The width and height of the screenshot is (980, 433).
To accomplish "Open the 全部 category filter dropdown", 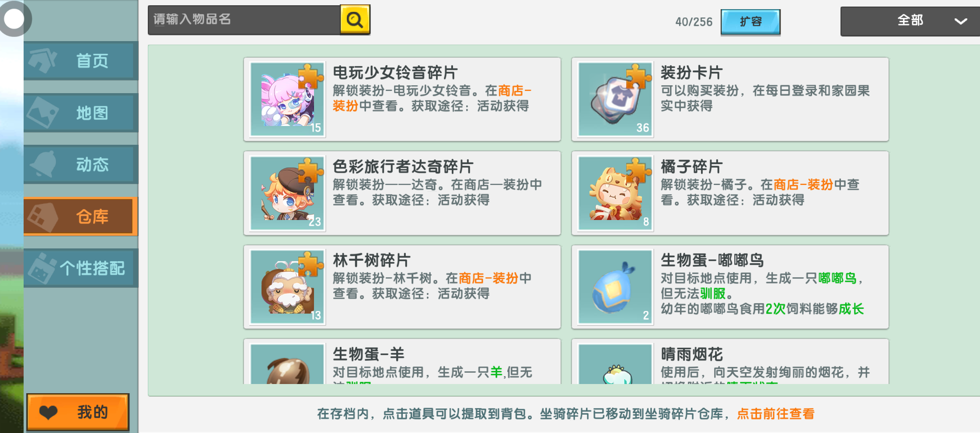I will coord(910,21).
